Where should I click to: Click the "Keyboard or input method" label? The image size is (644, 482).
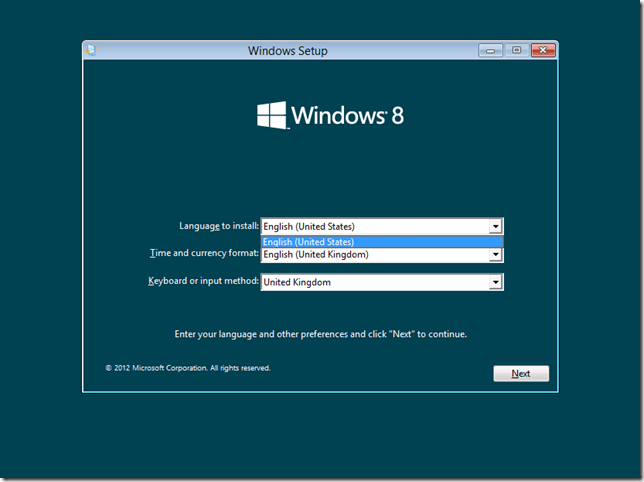pyautogui.click(x=203, y=282)
